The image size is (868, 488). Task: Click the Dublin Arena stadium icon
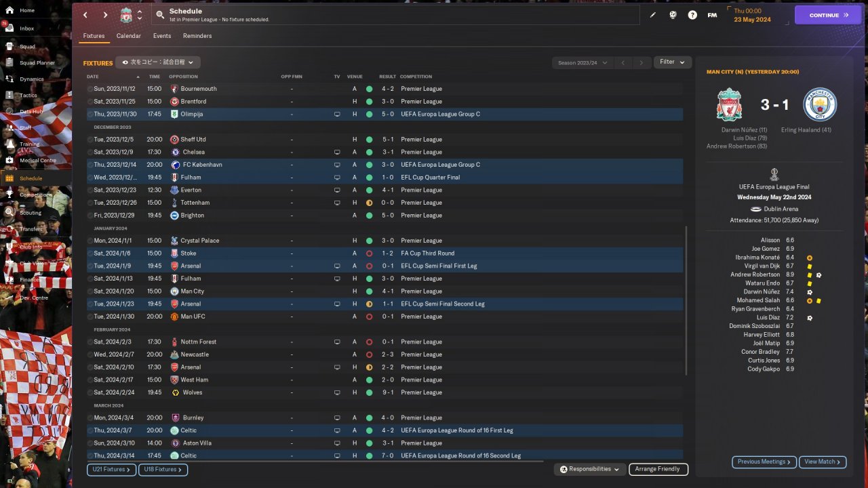(x=755, y=209)
